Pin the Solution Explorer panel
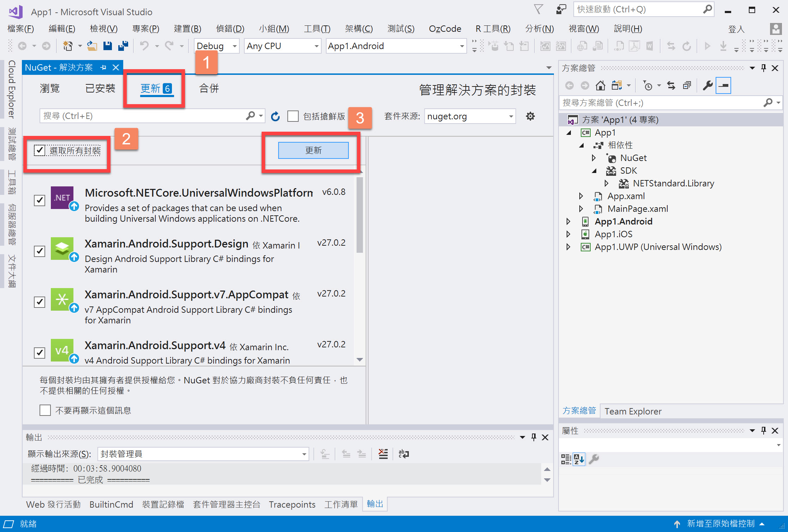The height and width of the screenshot is (532, 788). 764,68
